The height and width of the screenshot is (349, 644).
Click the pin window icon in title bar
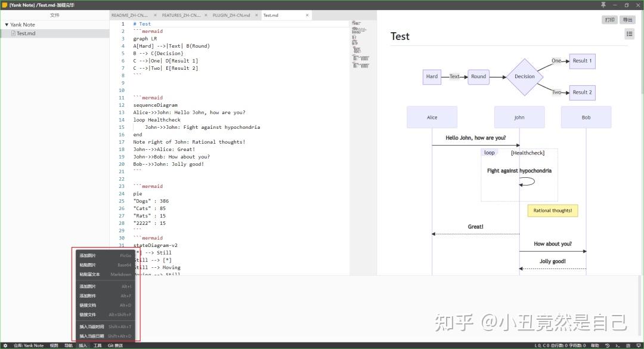point(603,5)
